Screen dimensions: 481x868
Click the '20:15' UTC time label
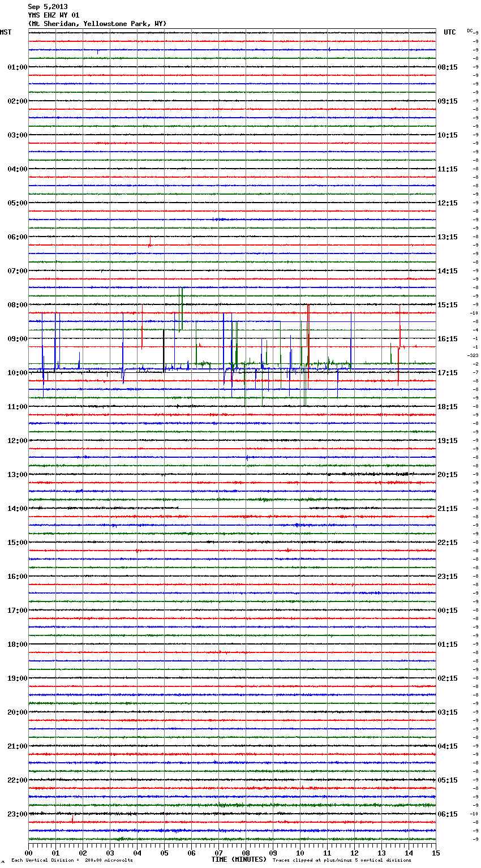448,475
